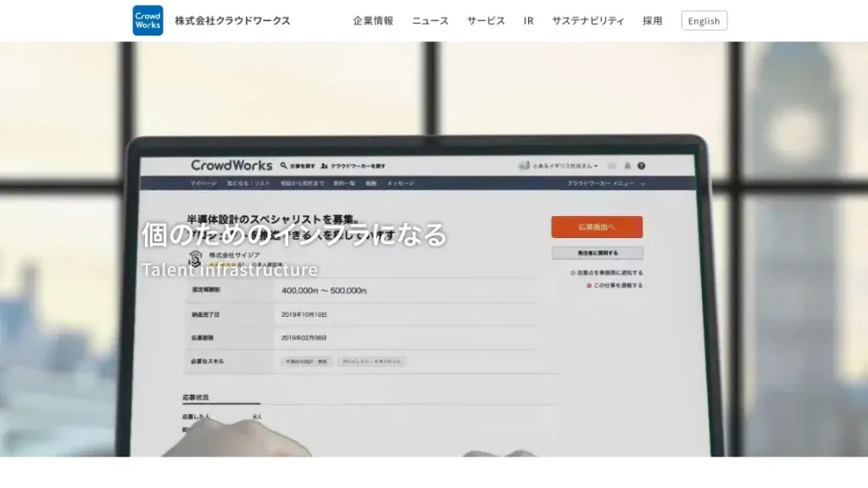Screen dimensions: 868x488
Task: Expand the クラウドワーカーメニュー dropdown
Action: [605, 183]
